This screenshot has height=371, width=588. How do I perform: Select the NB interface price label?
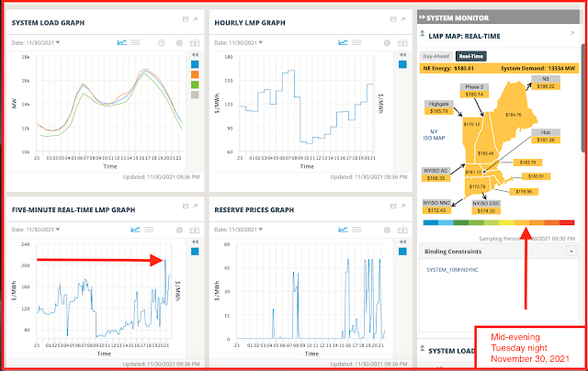pyautogui.click(x=546, y=83)
